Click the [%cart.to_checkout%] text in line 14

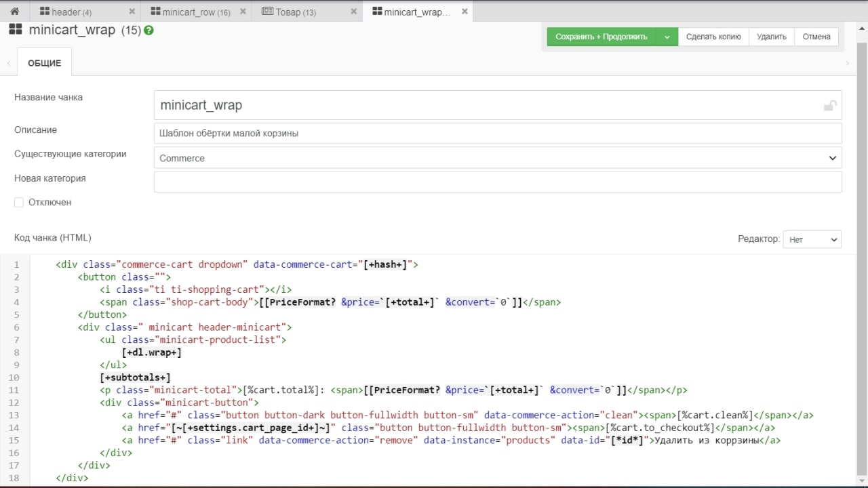(x=660, y=428)
